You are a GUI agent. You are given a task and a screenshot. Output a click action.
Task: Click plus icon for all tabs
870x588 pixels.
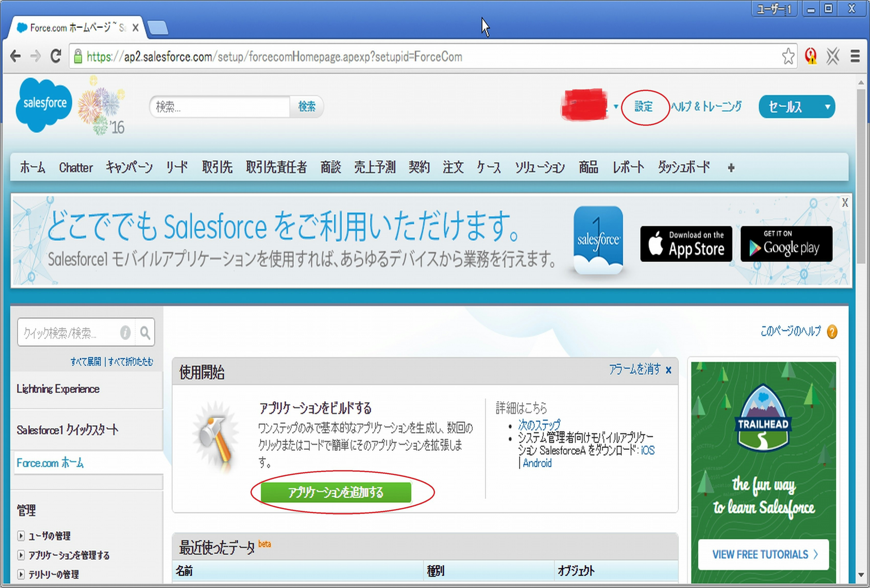click(x=731, y=168)
